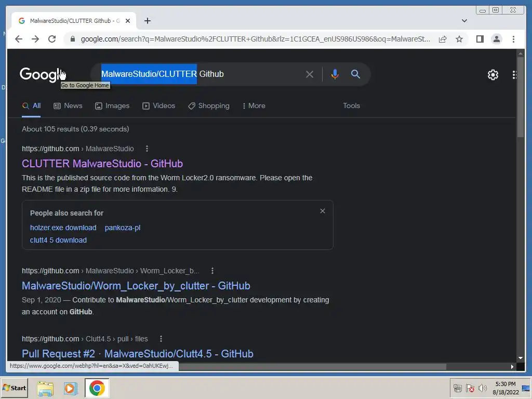Open Chrome's three-dot menu
The height and width of the screenshot is (399, 532).
[x=513, y=39]
